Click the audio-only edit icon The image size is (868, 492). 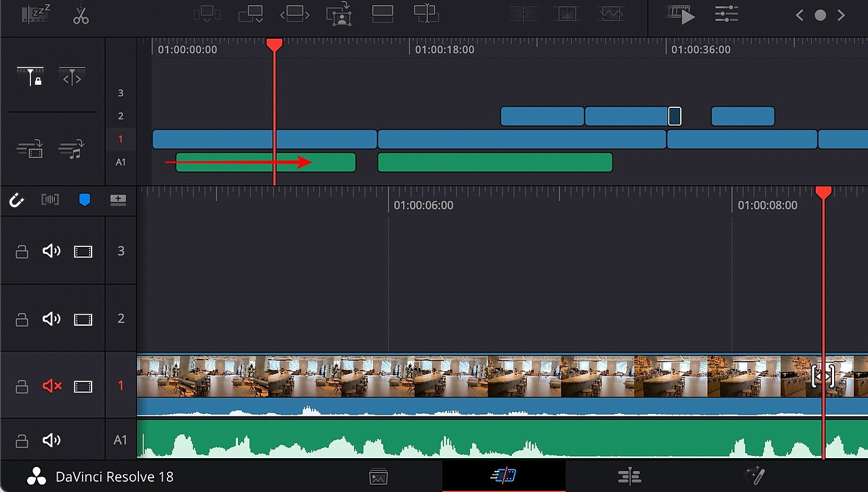72,149
